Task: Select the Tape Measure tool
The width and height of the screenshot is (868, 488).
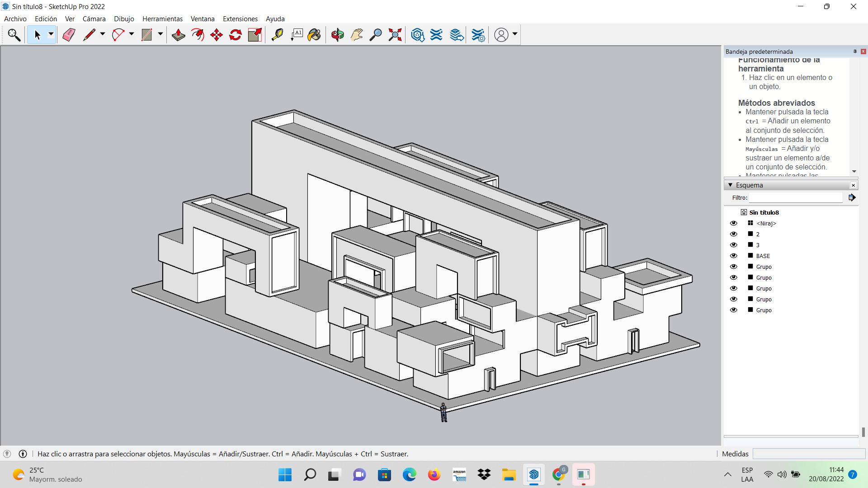Action: 277,35
